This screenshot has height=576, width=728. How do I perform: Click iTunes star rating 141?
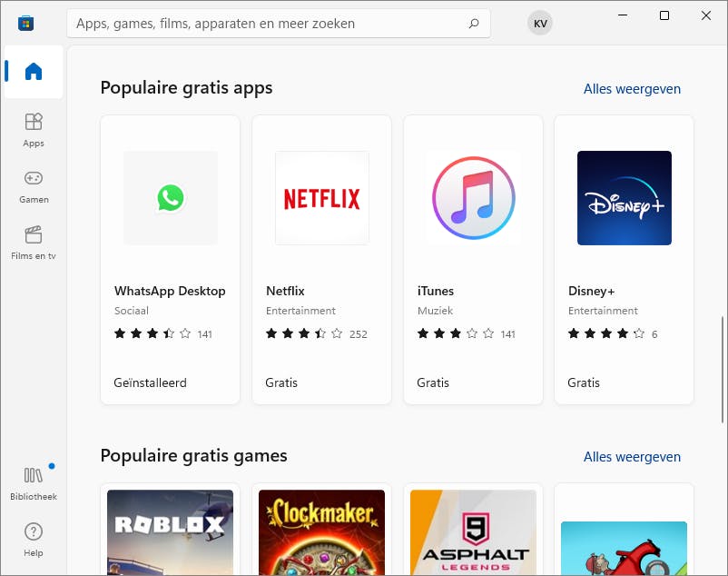click(467, 333)
